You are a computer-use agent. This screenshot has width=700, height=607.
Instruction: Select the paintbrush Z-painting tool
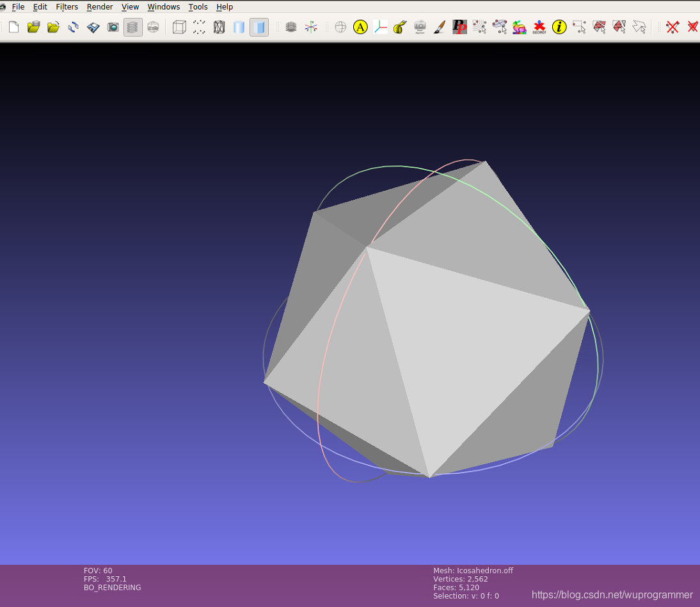click(x=440, y=28)
